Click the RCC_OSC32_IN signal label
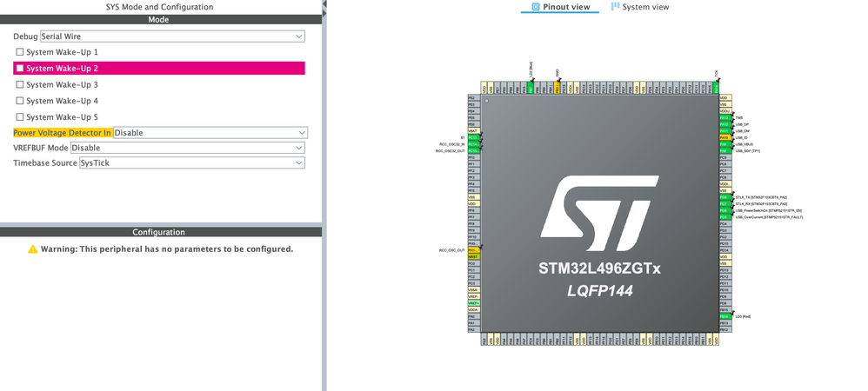This screenshot has height=391, width=868. [x=452, y=144]
